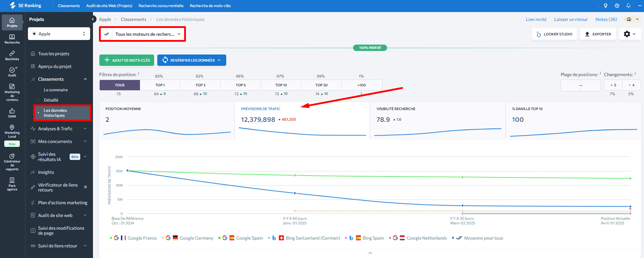The image size is (644, 258).
Task: Toggle Bing Spain legend series
Action: coord(364,238)
